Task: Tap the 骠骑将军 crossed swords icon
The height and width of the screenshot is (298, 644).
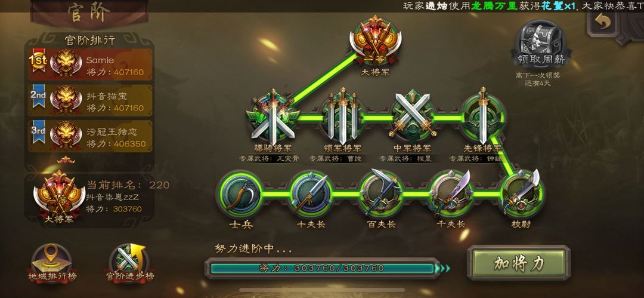Action: 273,116
